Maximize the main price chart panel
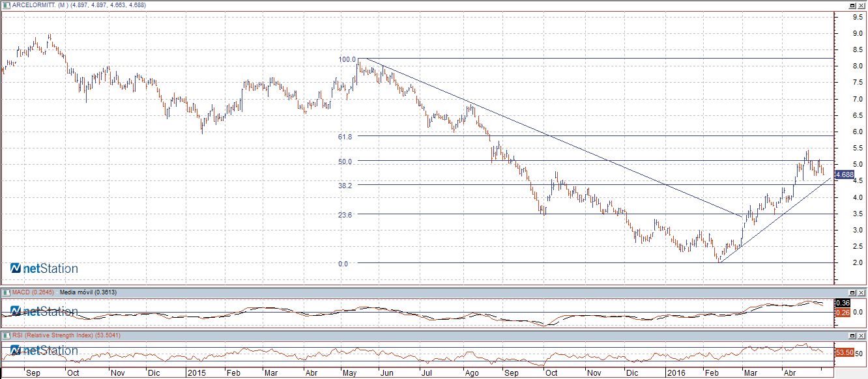This screenshot has width=868, height=379. click(852, 5)
